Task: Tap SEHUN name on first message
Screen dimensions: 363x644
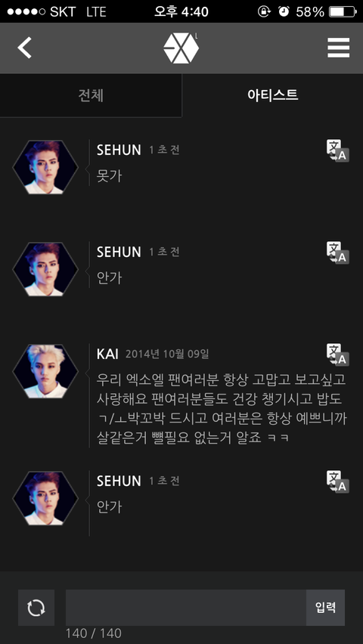Action: coord(119,150)
